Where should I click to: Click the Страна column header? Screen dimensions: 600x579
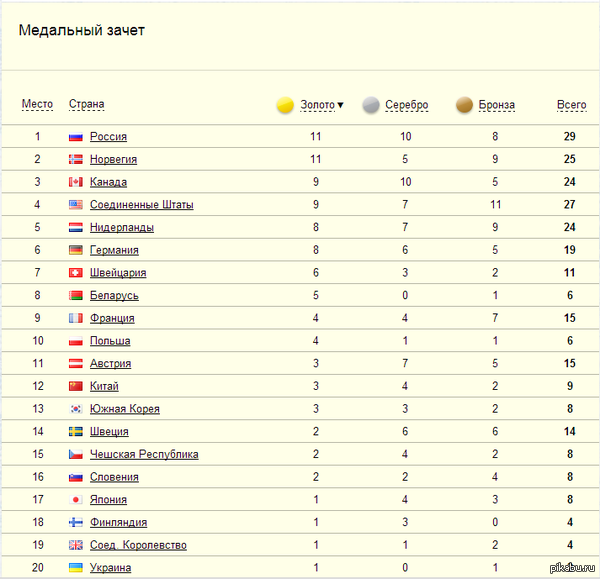(x=86, y=105)
